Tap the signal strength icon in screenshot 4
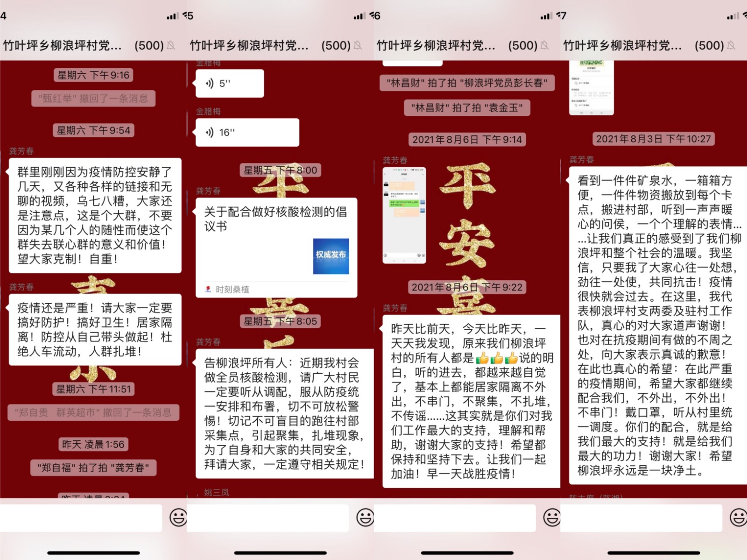 [x=172, y=16]
